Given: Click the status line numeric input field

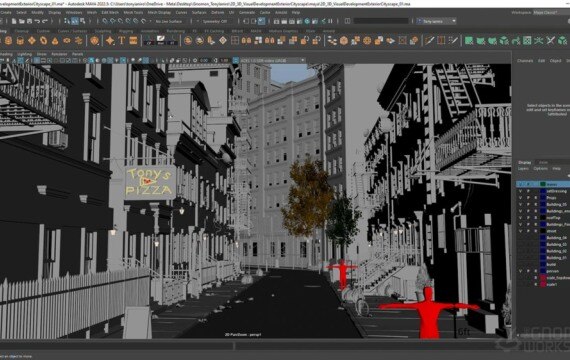Looking at the screenshot, I should 381,21.
